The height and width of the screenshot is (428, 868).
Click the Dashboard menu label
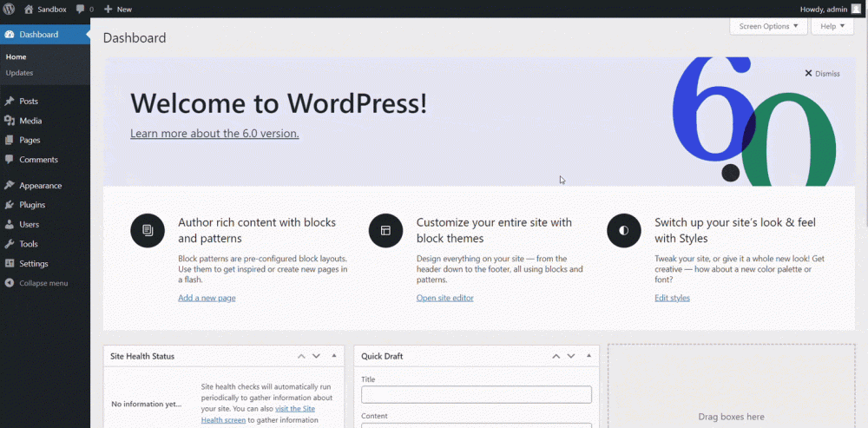39,35
